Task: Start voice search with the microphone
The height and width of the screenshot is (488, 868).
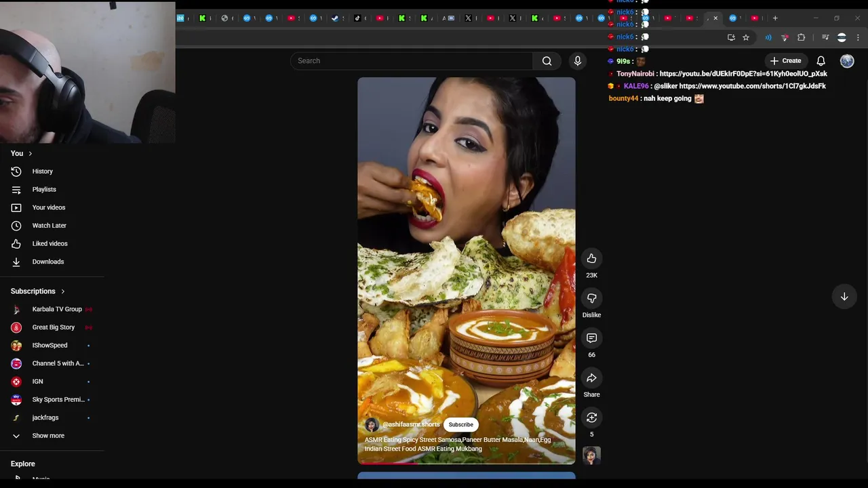Action: pos(578,61)
